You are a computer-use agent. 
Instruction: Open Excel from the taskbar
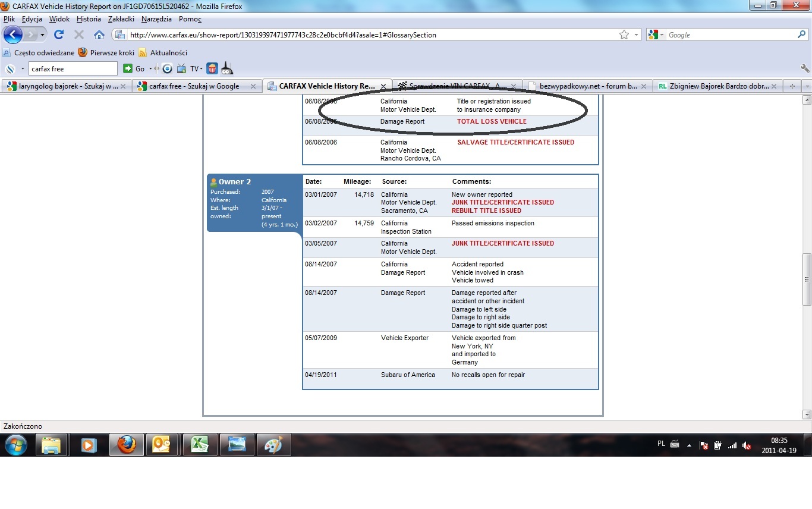[x=199, y=445]
